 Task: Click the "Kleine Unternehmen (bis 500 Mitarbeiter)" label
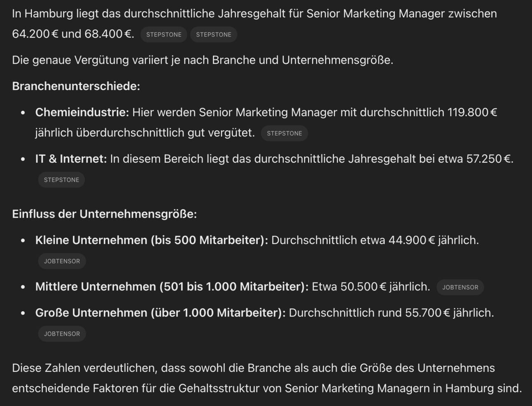(x=152, y=240)
